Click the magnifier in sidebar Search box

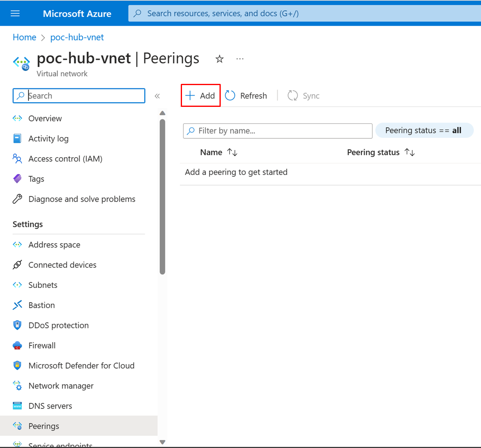[21, 96]
